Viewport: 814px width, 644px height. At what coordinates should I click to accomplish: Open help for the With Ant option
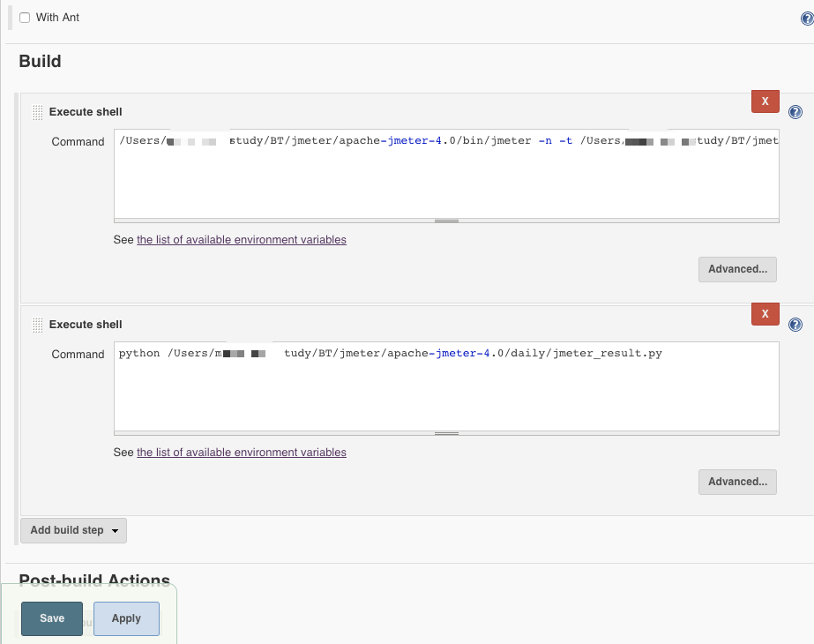click(807, 19)
